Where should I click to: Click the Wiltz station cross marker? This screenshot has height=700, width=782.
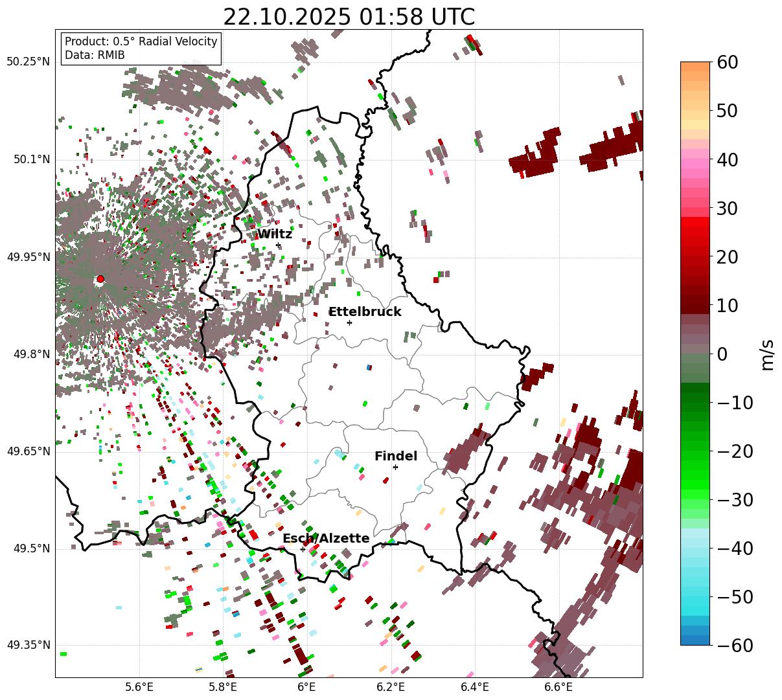click(279, 245)
